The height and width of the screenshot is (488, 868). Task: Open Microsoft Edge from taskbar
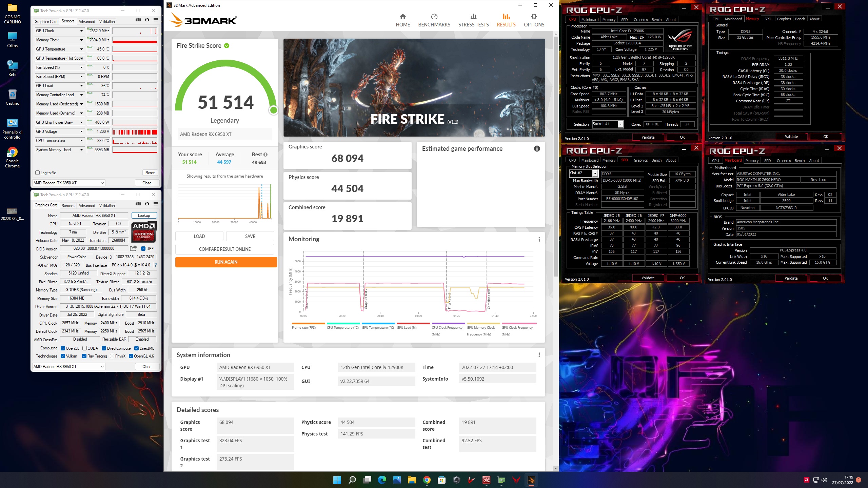pyautogui.click(x=382, y=480)
